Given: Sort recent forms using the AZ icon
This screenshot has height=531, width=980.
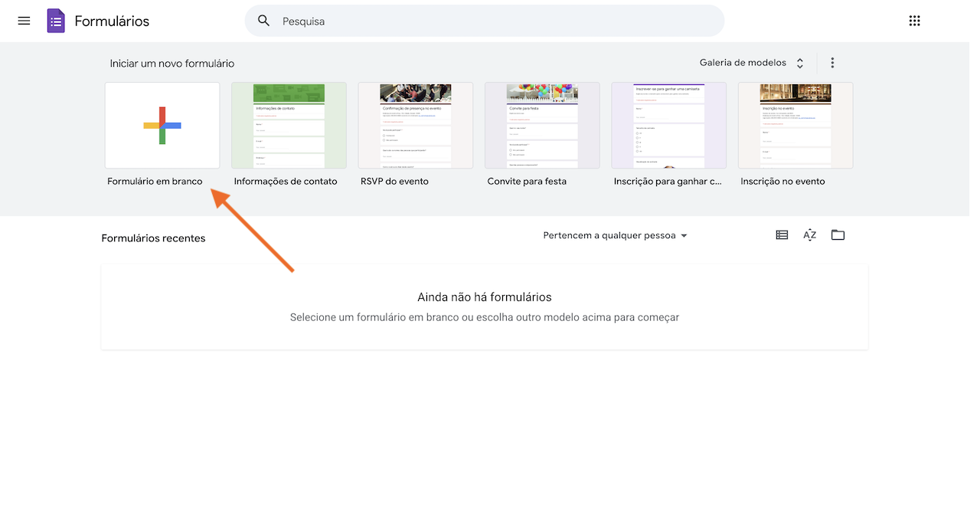Looking at the screenshot, I should [x=809, y=235].
